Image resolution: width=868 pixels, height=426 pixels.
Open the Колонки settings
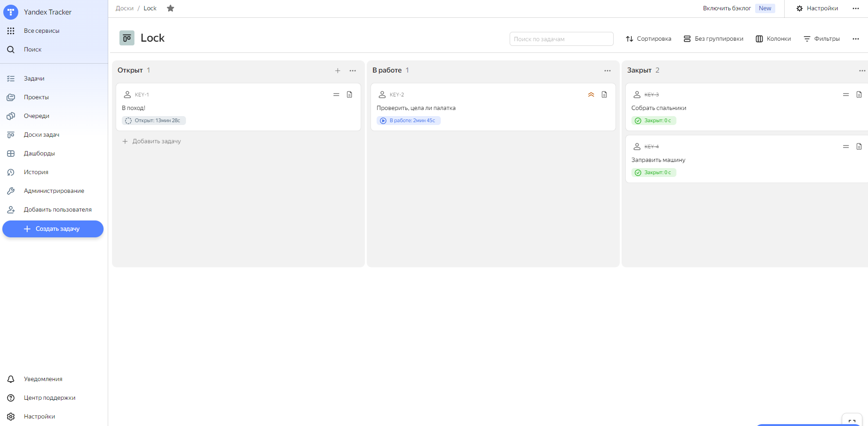(x=773, y=39)
